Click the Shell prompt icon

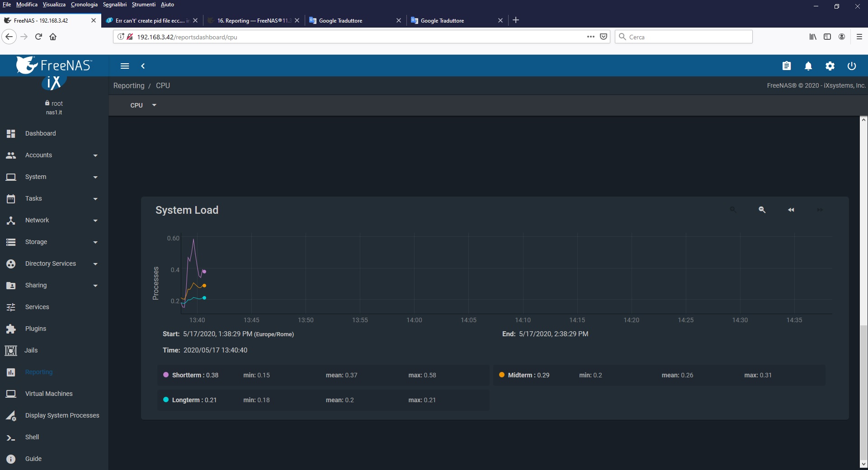(11, 437)
